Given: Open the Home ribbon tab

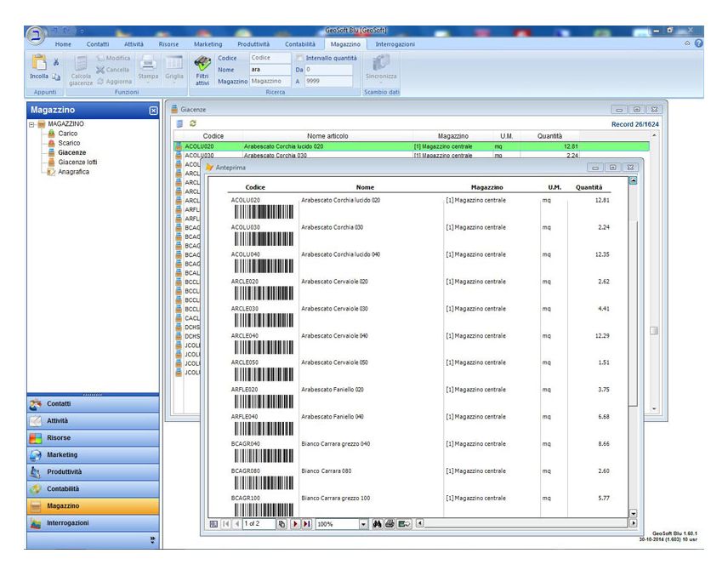Looking at the screenshot, I should [x=63, y=44].
